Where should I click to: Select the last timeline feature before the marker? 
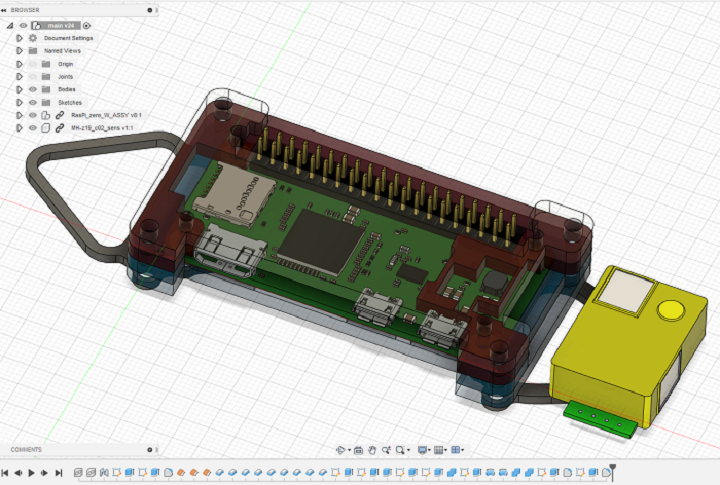tap(606, 472)
